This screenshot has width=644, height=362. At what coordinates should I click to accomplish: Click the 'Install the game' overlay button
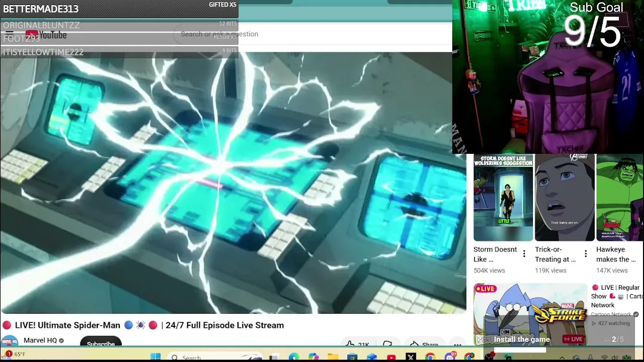(x=522, y=339)
